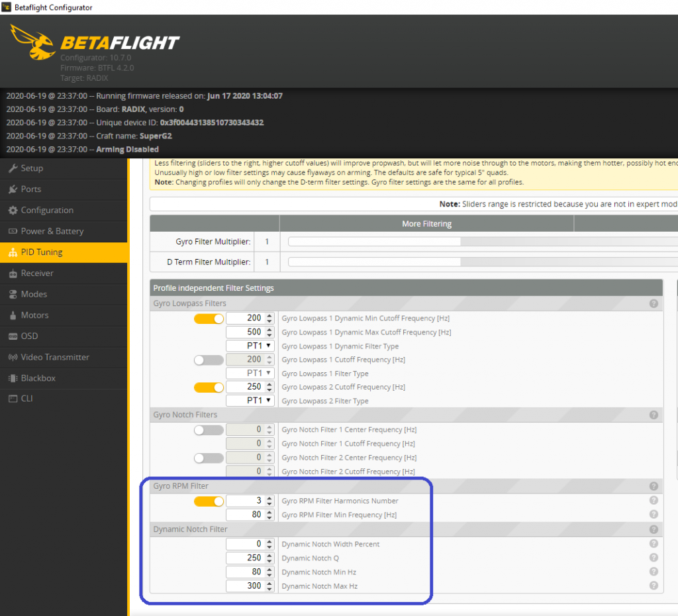Switch to the Configuration tab
678x616 pixels.
click(x=64, y=210)
